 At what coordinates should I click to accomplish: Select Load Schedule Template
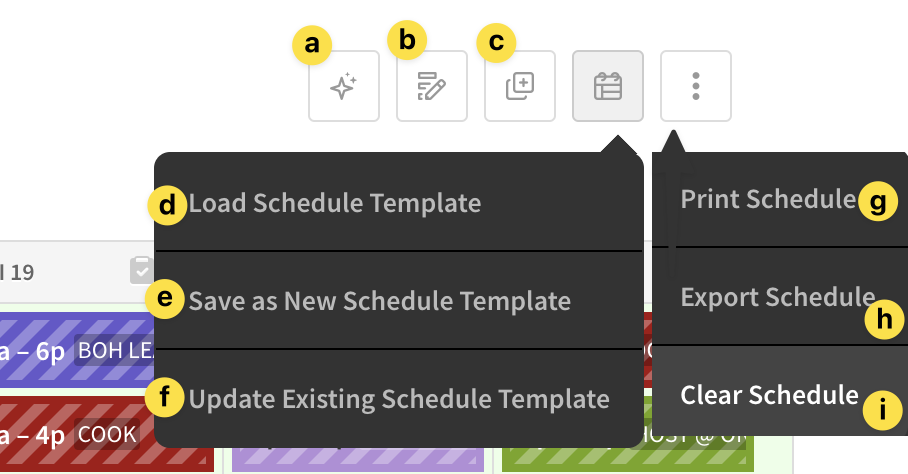[x=335, y=203]
